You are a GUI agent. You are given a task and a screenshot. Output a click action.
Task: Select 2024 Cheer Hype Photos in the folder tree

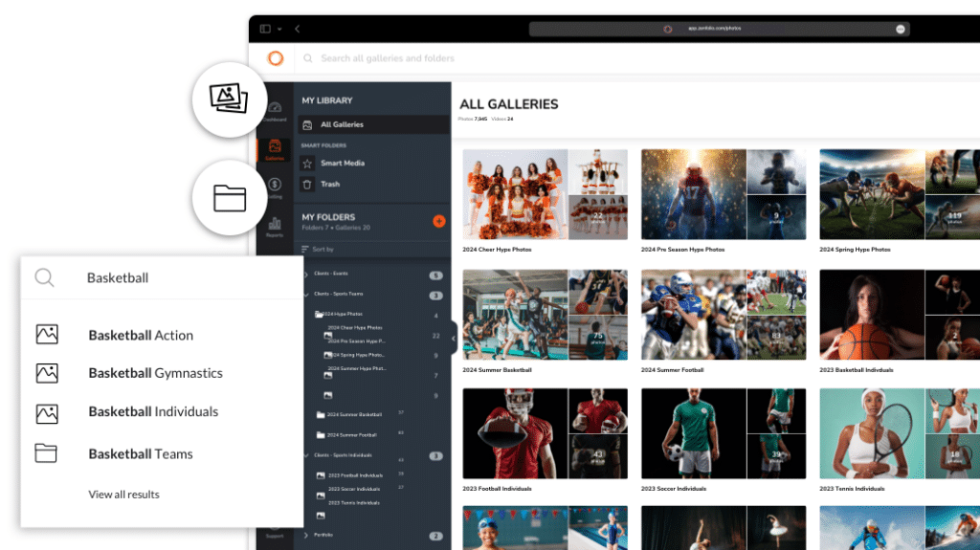coord(354,327)
